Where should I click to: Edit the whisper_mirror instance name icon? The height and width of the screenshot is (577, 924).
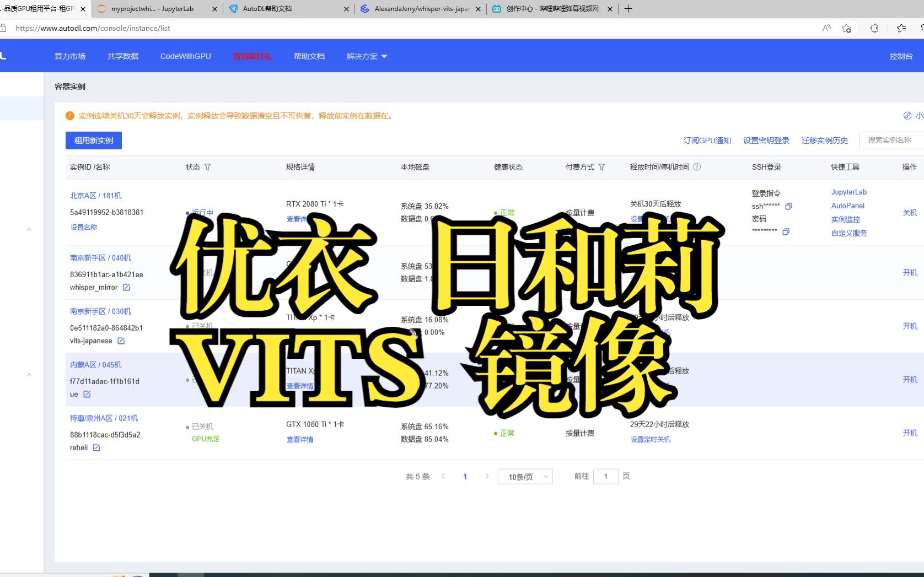coord(126,287)
